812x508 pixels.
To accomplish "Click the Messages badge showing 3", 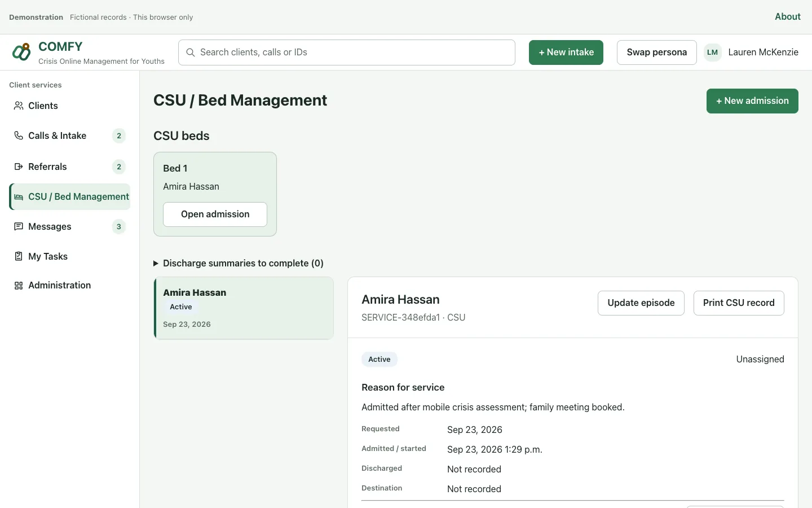I will click(118, 226).
